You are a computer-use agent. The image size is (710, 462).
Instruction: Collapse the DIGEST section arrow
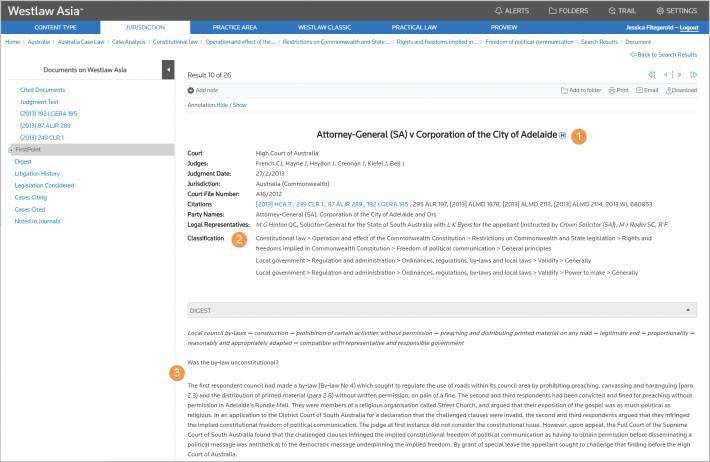coord(688,310)
